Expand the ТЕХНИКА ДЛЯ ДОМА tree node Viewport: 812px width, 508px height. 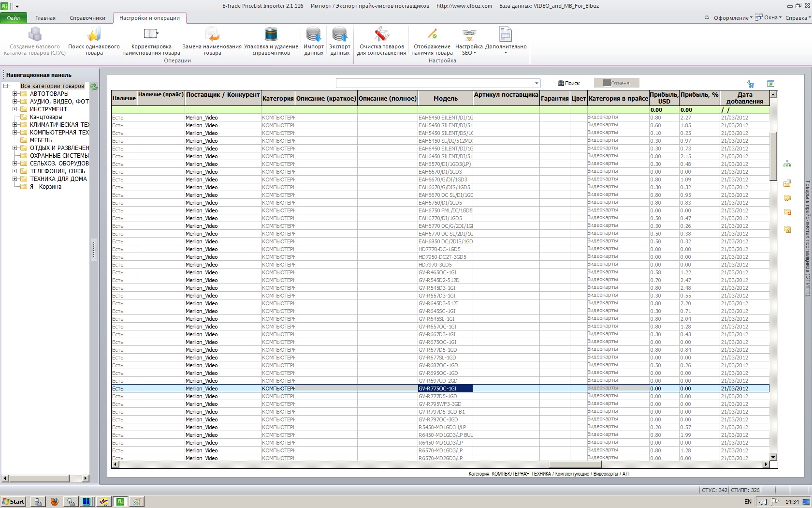coord(14,179)
